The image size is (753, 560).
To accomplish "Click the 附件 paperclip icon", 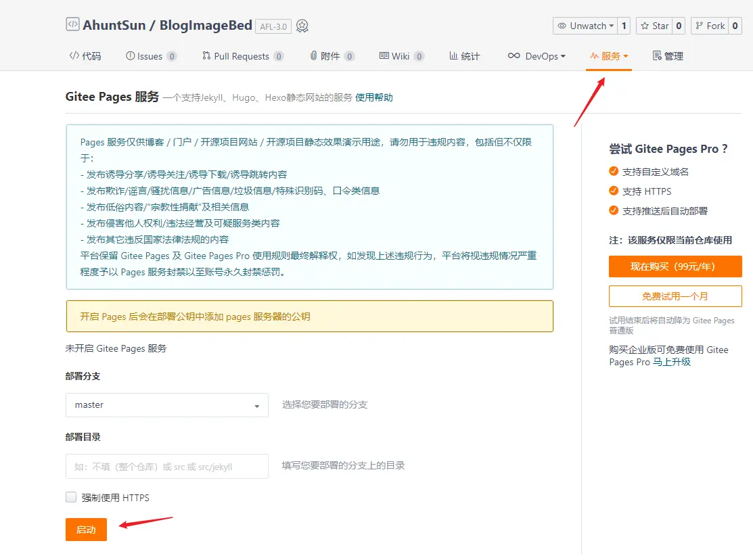I will [x=314, y=55].
